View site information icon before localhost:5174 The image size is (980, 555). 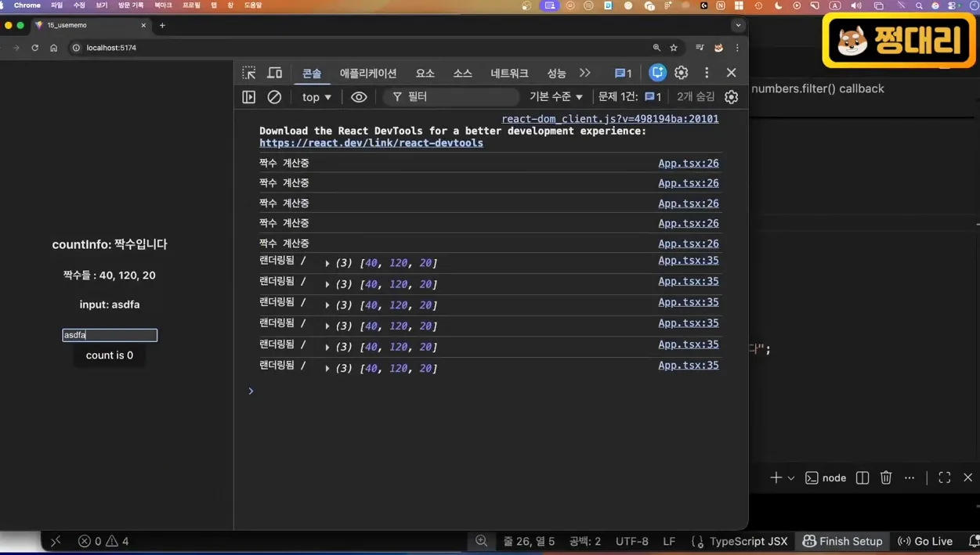(x=76, y=48)
